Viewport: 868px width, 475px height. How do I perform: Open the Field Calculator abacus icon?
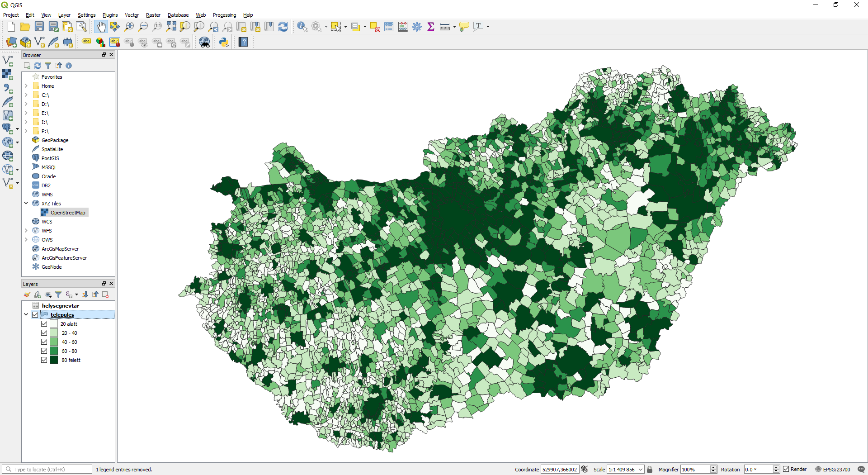coord(403,27)
